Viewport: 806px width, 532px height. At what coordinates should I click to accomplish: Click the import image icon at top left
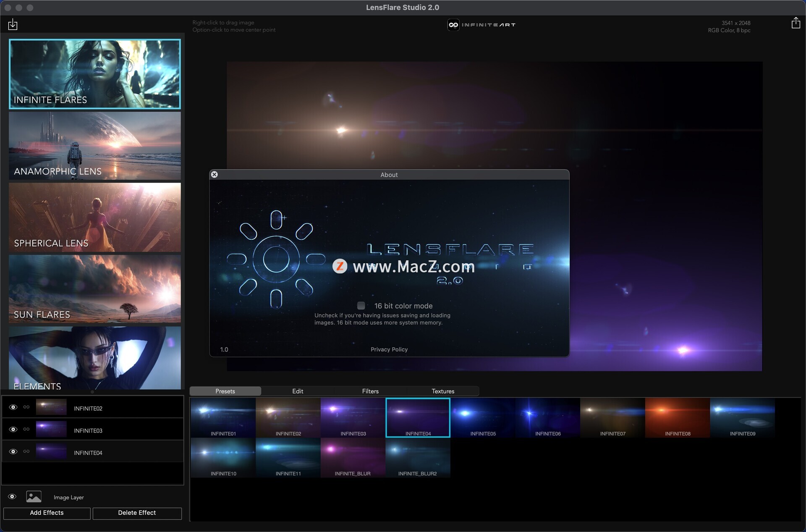pos(13,24)
